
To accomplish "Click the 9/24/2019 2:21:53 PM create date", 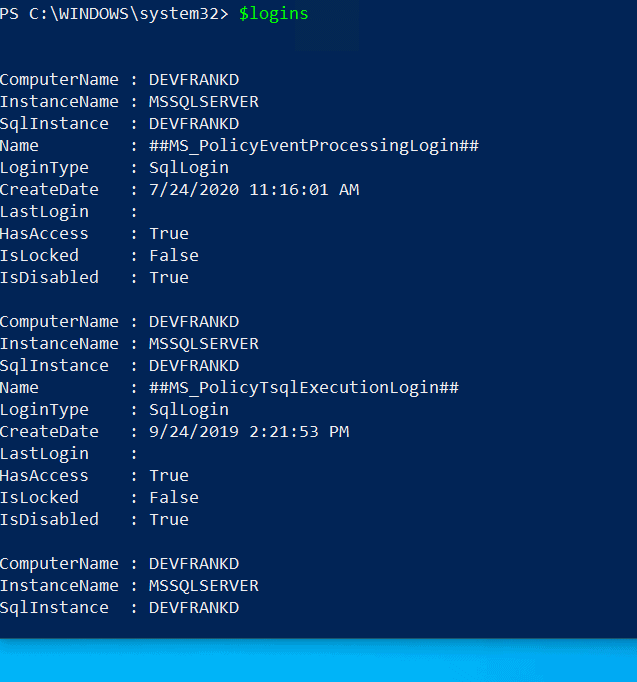I will [248, 432].
